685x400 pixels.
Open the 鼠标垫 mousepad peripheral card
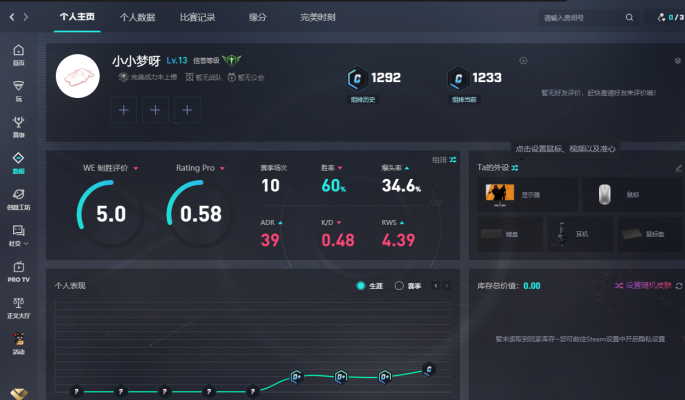tap(650, 234)
